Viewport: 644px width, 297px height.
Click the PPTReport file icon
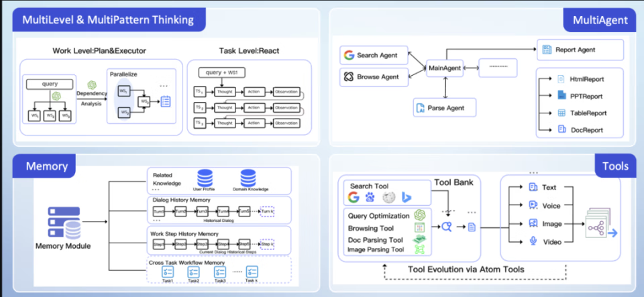point(561,96)
